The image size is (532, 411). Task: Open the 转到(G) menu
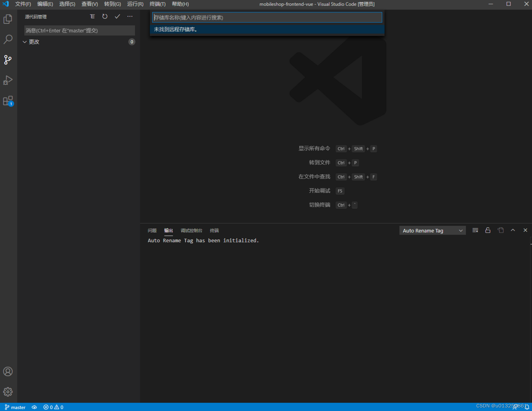[112, 4]
